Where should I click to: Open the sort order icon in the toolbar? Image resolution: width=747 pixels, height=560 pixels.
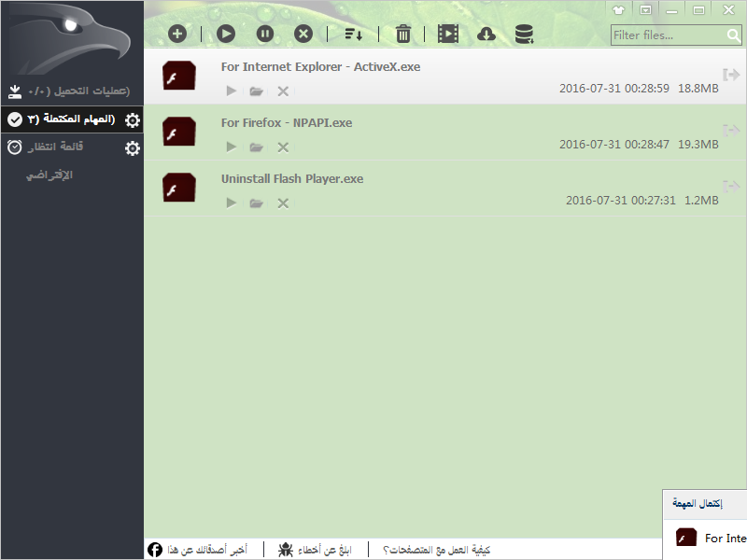coord(354,34)
